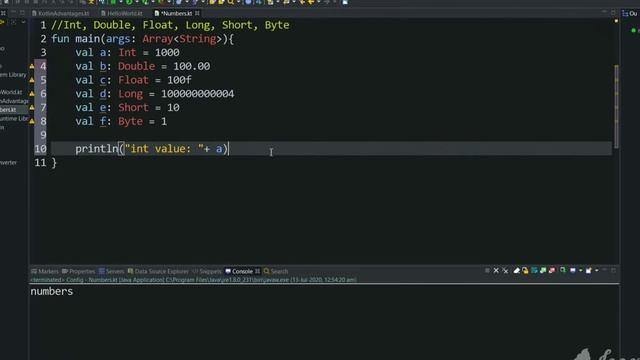Expand the Open Console dropdown arrow

[x=597, y=270]
